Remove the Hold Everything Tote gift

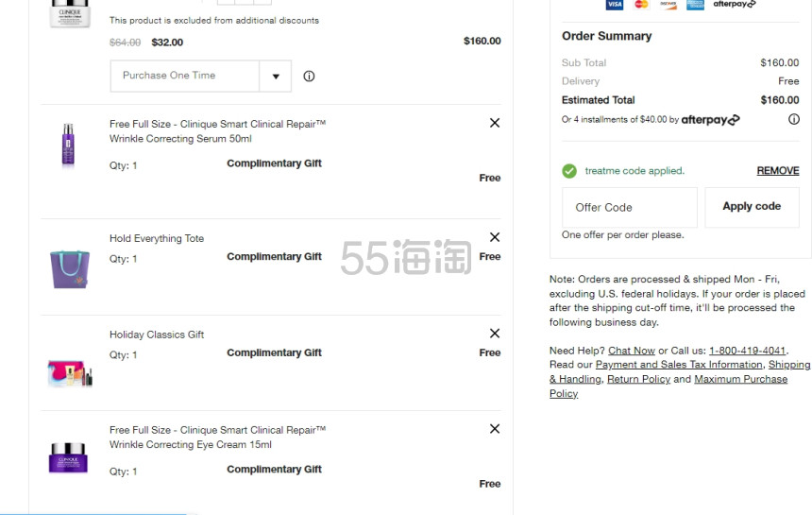click(495, 237)
